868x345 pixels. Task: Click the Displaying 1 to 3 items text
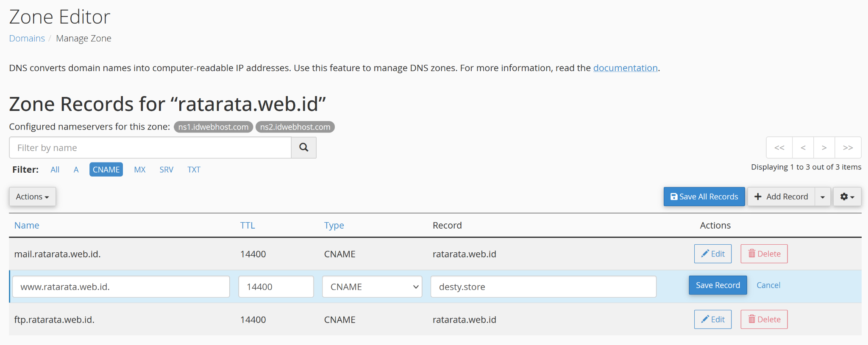806,167
